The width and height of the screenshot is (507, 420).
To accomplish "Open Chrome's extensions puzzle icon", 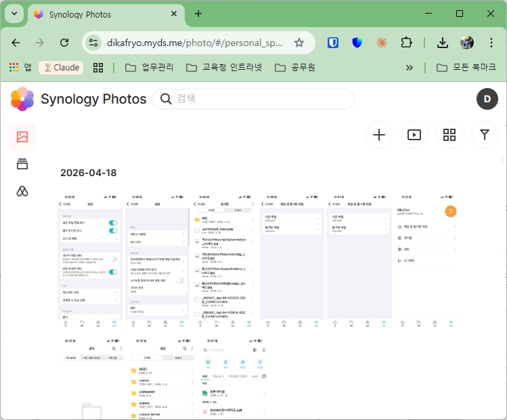I will point(406,43).
